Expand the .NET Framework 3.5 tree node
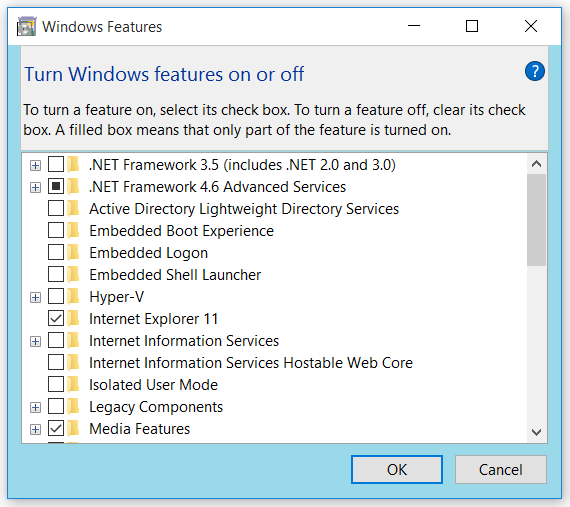This screenshot has height=507, width=570. point(35,166)
